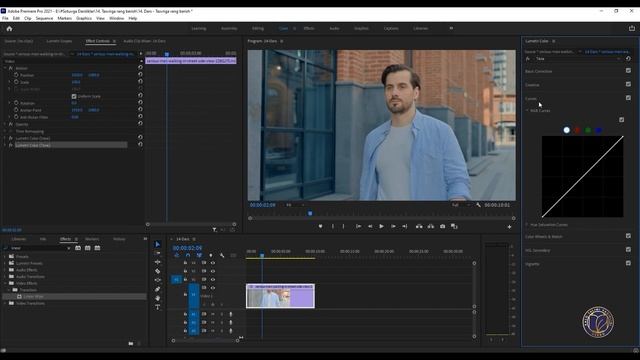Select the blue curve channel
The height and width of the screenshot is (360, 640).
(x=598, y=130)
